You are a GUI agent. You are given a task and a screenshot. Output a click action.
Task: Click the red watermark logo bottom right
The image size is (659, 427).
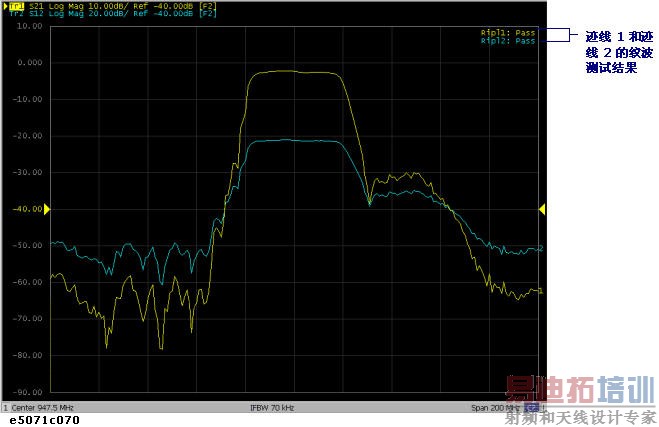click(x=579, y=389)
